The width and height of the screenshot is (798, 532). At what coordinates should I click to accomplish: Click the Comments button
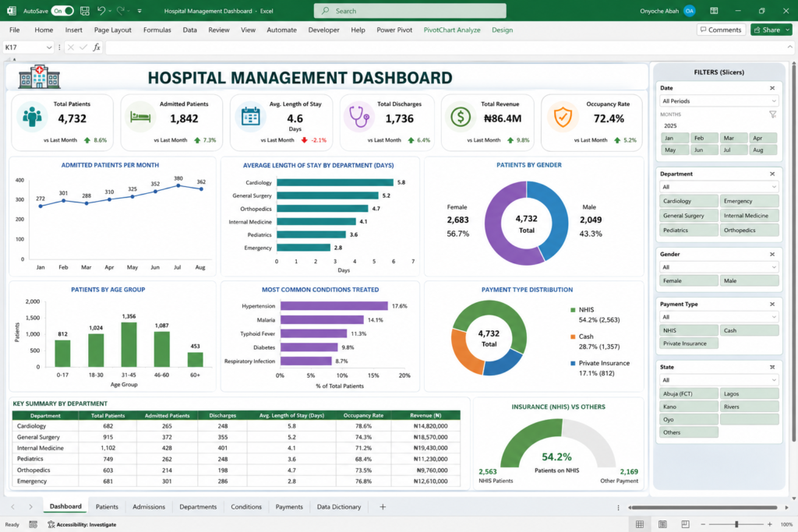pos(721,30)
